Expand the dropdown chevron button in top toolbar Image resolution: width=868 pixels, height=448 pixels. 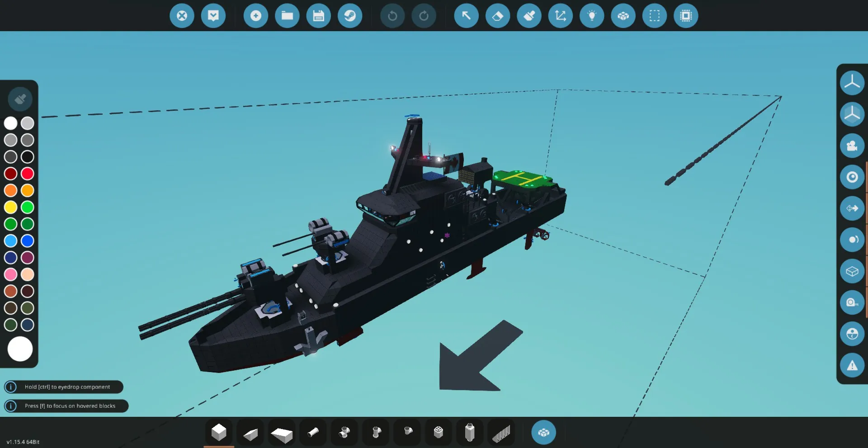pyautogui.click(x=213, y=16)
